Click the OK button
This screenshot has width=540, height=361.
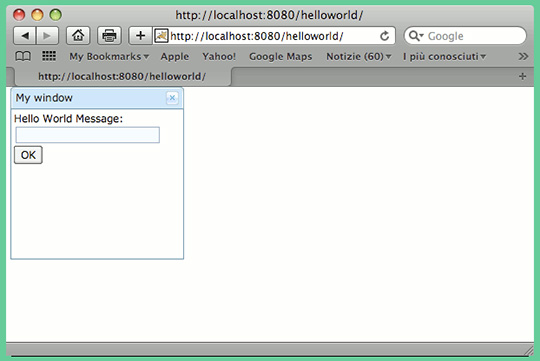(x=28, y=155)
